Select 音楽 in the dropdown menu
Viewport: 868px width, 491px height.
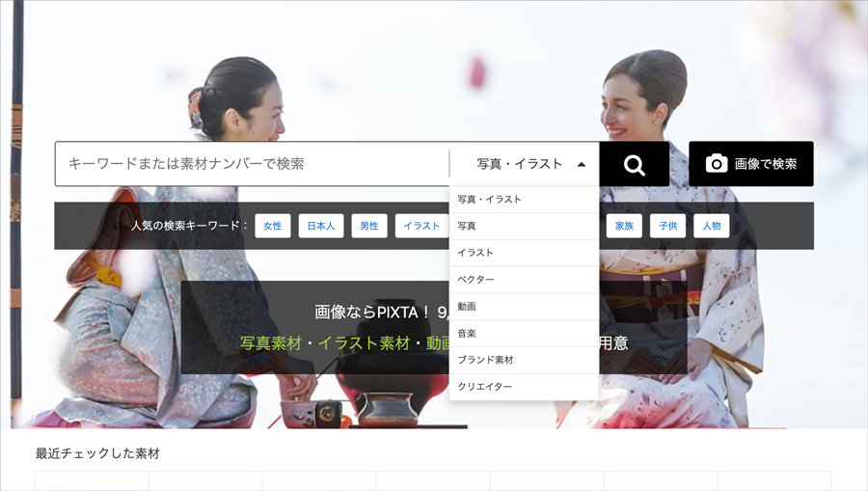[467, 334]
